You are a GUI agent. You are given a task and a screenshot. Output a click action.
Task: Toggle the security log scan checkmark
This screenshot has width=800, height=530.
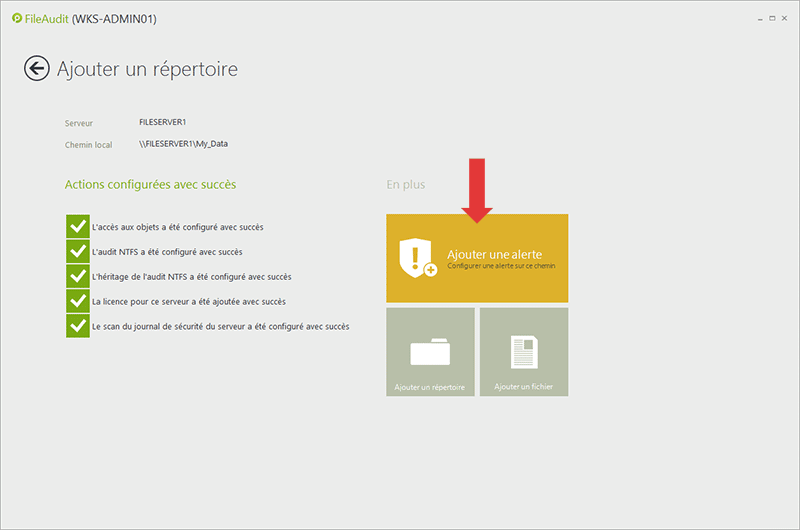77,326
